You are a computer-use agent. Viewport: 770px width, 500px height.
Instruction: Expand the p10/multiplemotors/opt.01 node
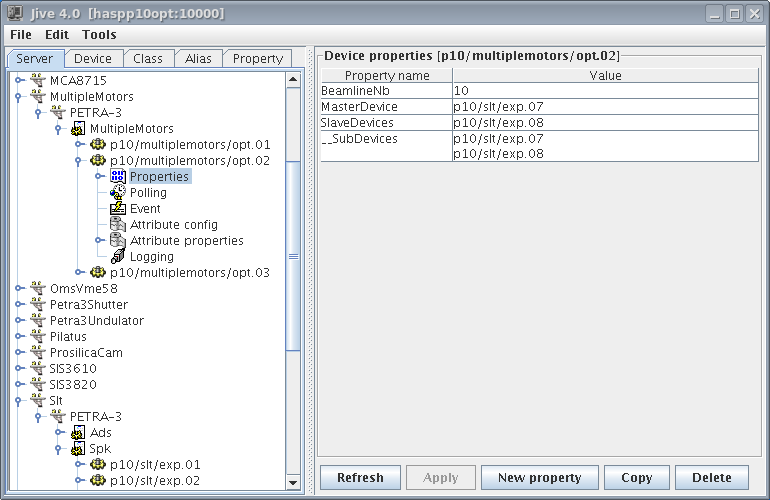pyautogui.click(x=79, y=144)
